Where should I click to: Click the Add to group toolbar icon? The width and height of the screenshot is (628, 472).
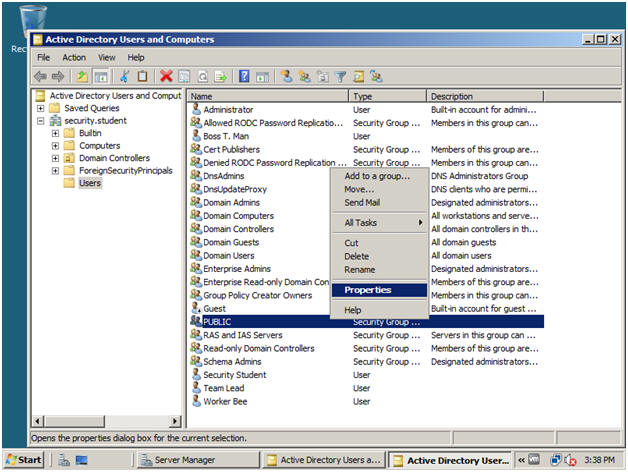click(x=376, y=76)
